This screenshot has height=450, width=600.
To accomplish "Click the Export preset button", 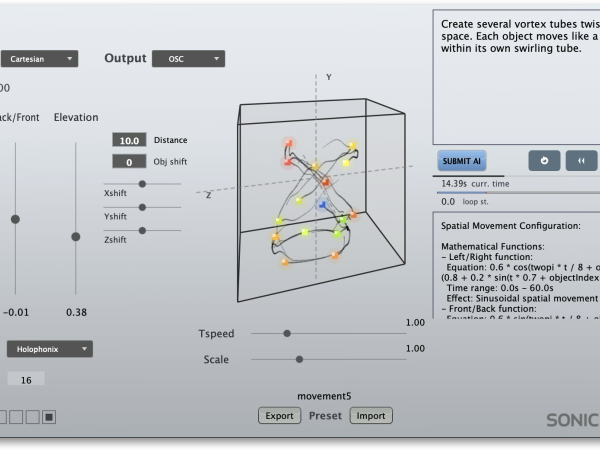I will [x=279, y=415].
